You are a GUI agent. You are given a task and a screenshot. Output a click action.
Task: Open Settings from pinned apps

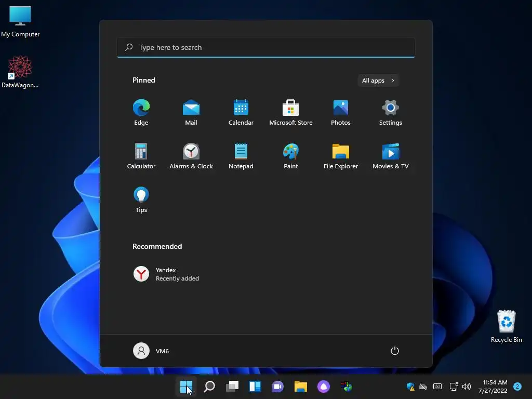[391, 112]
